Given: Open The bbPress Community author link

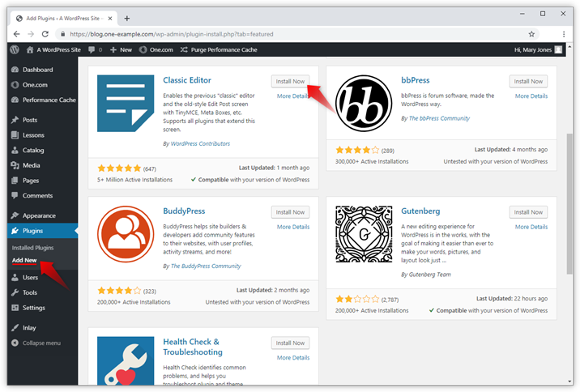Looking at the screenshot, I should (439, 118).
